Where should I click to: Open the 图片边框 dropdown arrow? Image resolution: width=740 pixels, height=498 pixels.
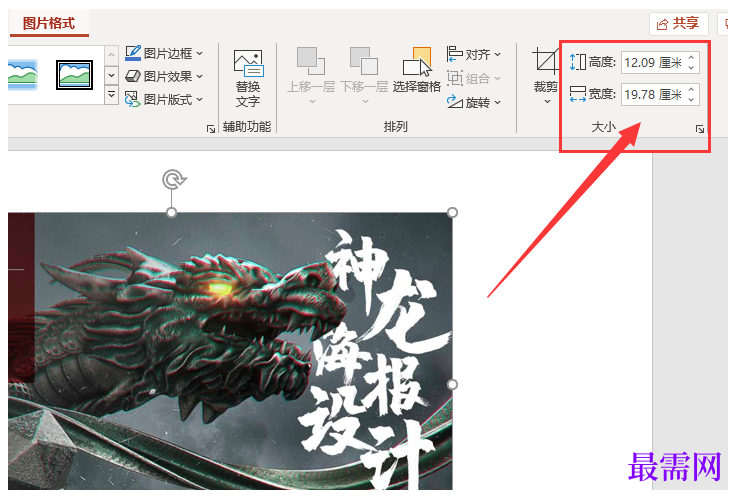pos(200,54)
